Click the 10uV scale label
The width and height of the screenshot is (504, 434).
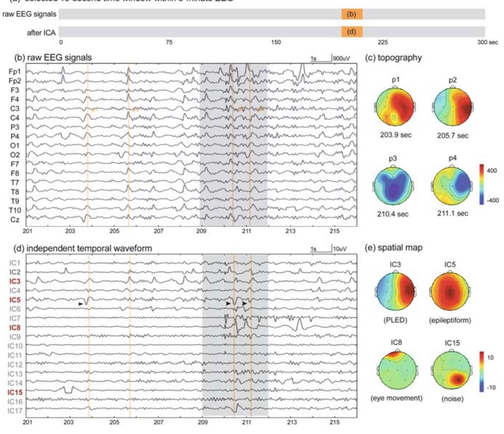[340, 249]
